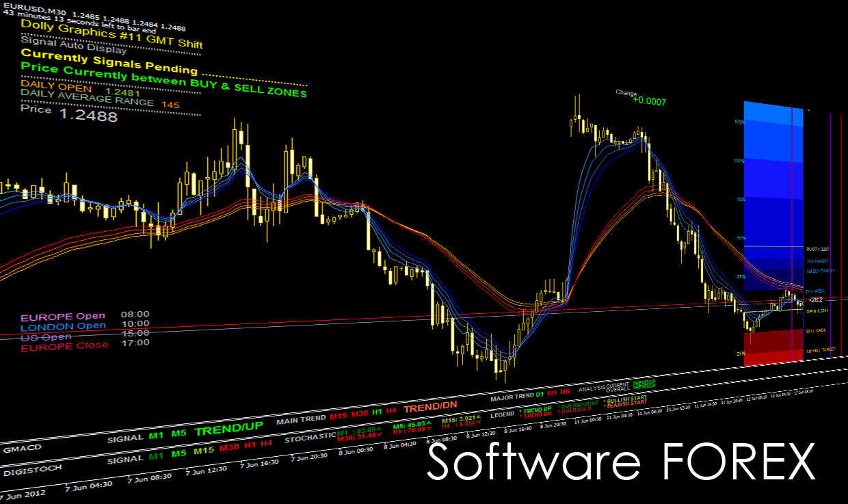The height and width of the screenshot is (504, 848).
Task: Click the STOCHASTIC M30 31.48 reading
Action: [x=358, y=438]
